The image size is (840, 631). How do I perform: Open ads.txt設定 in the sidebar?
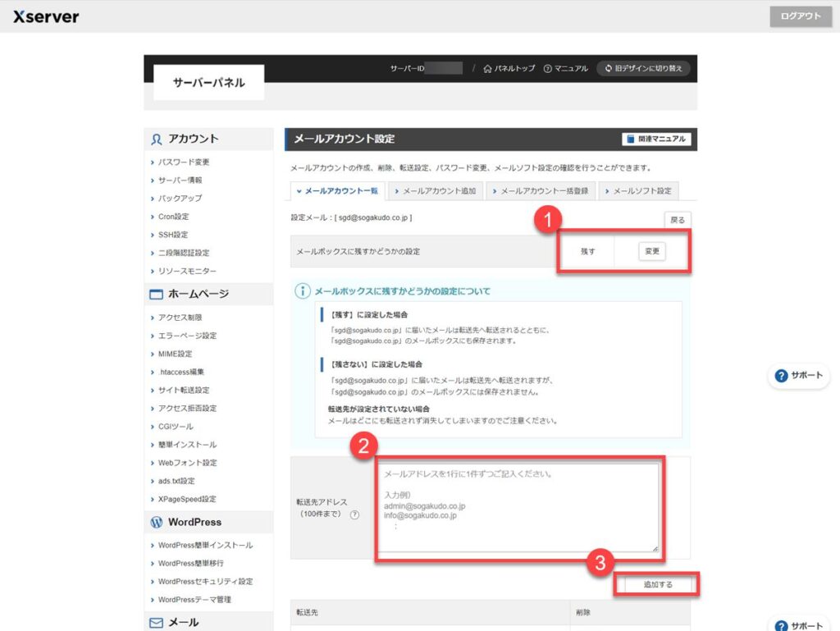(x=176, y=481)
